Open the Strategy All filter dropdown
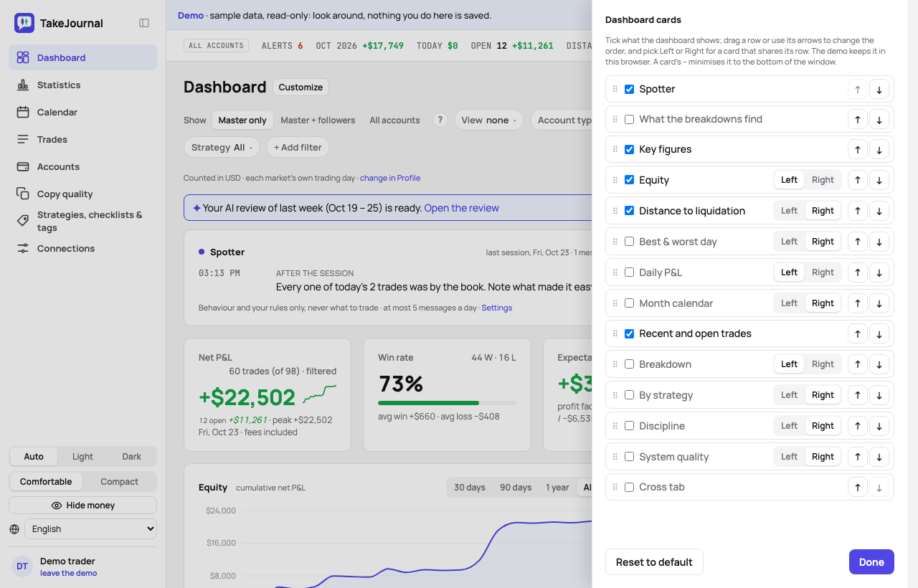 222,147
